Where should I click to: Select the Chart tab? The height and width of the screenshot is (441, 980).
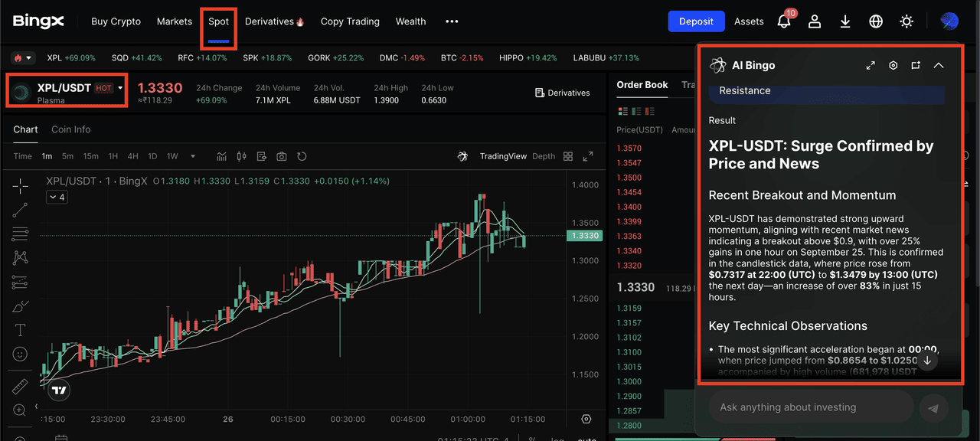(x=25, y=129)
